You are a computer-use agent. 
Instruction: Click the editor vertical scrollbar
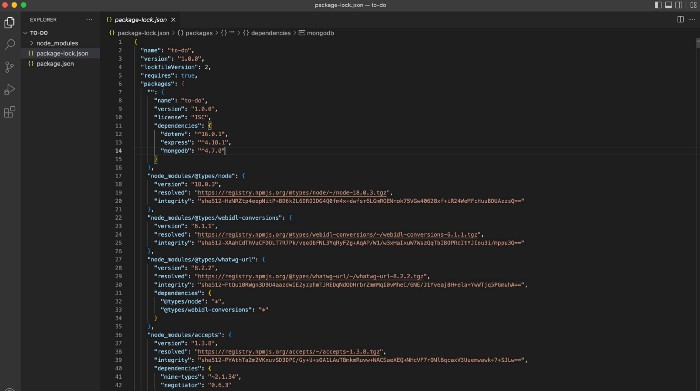[697, 214]
